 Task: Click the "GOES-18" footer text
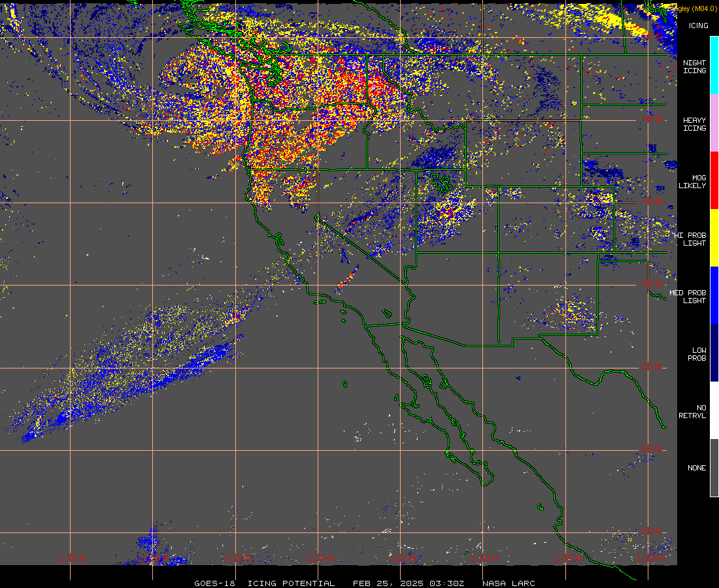214,583
